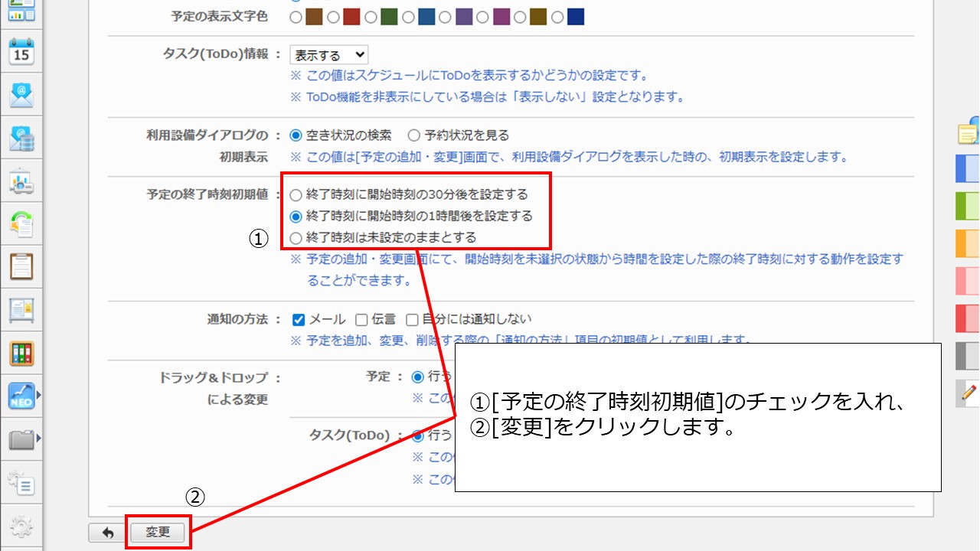Open the presentation chart icon in sidebar
The image size is (980, 551).
21,181
